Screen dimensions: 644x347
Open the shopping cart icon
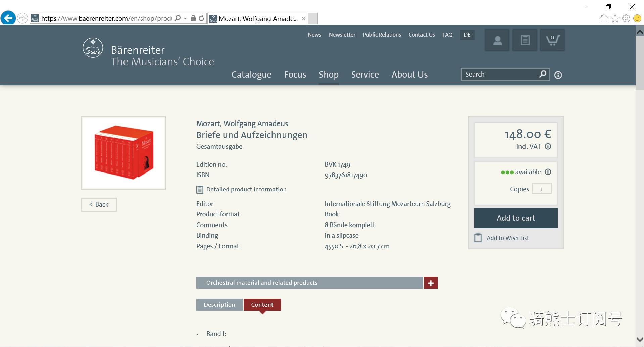pyautogui.click(x=552, y=40)
